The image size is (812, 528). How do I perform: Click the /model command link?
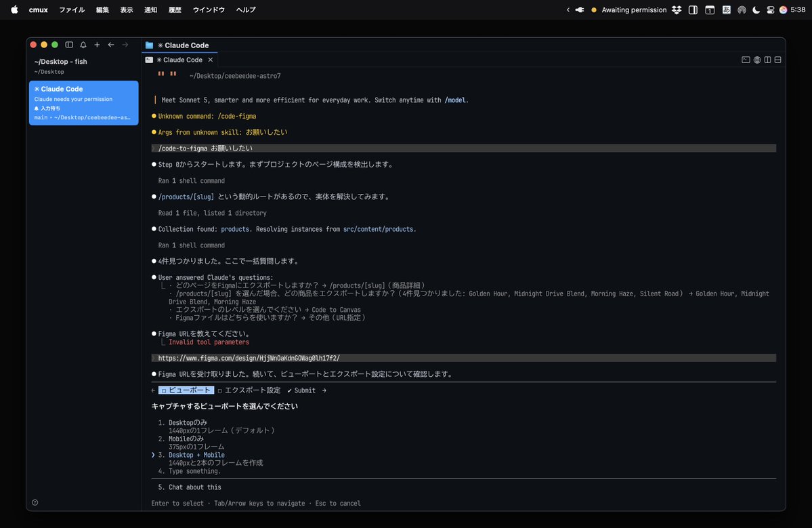coord(455,100)
